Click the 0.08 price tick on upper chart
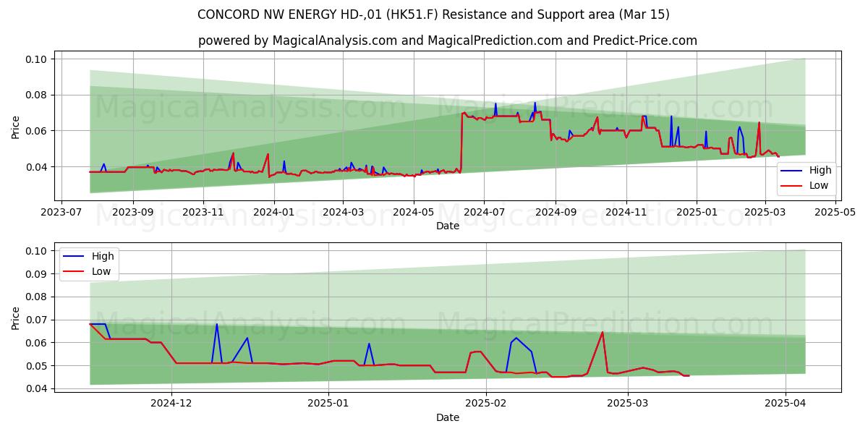Image resolution: width=868 pixels, height=434 pixels. 37,95
